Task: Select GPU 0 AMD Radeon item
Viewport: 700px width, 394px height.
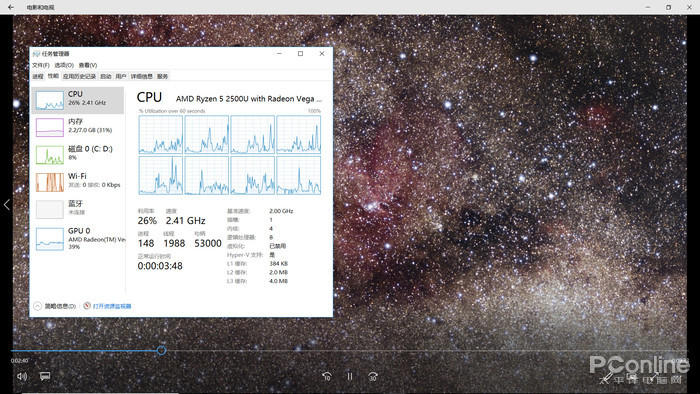Action: point(78,239)
